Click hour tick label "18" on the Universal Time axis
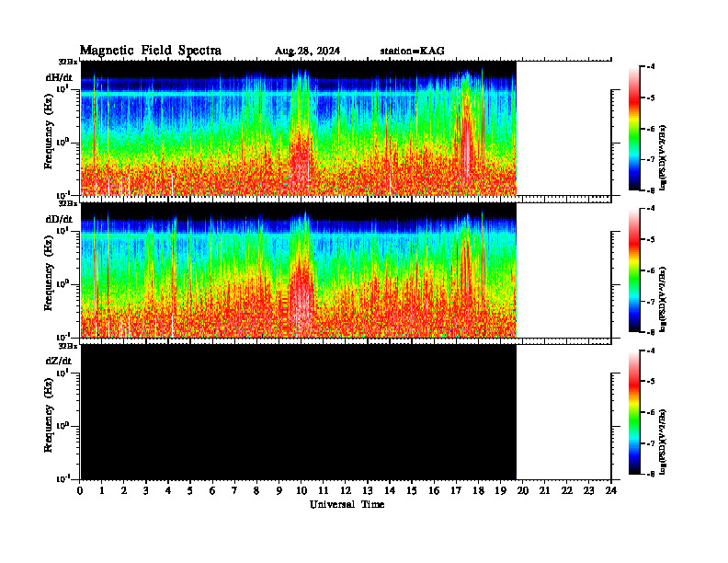Screen dimensions: 728x563 coord(478,491)
